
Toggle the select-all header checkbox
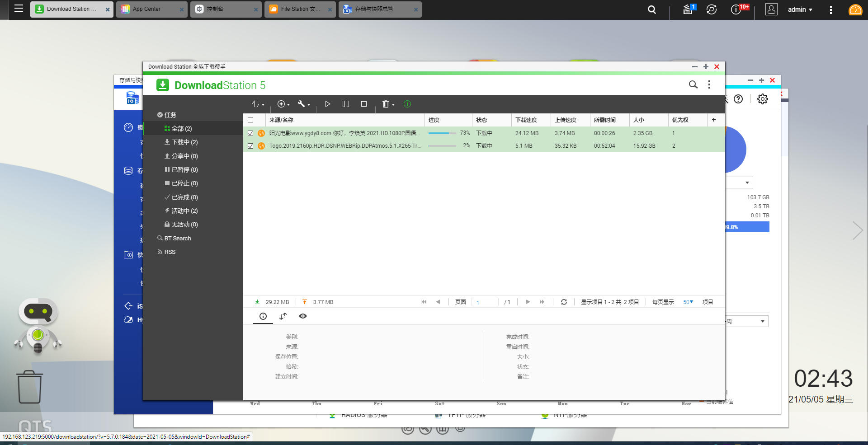[250, 120]
